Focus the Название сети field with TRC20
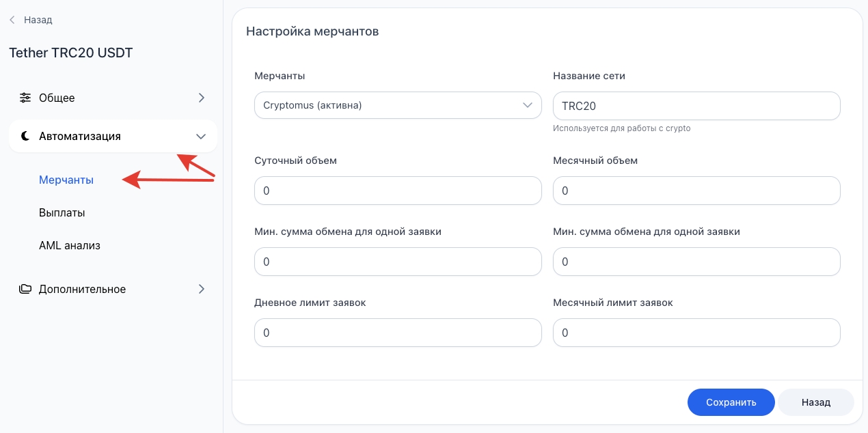The width and height of the screenshot is (868, 433). [696, 106]
